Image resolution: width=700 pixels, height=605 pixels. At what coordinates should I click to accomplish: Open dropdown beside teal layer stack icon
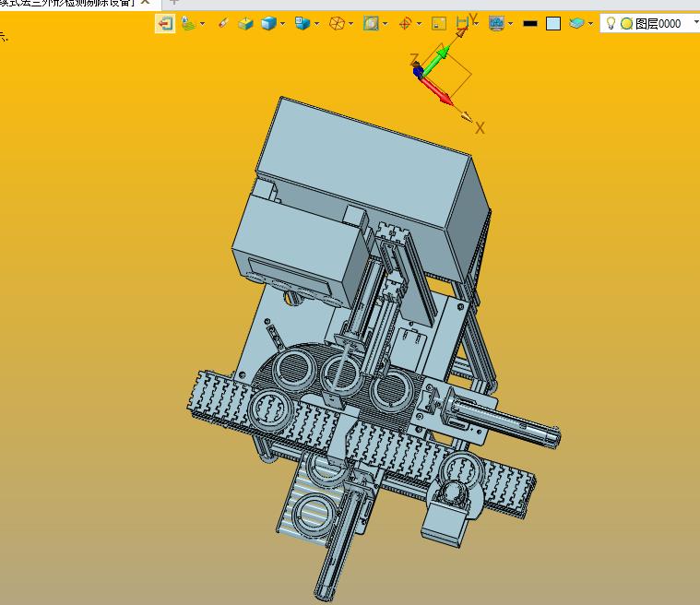click(590, 24)
